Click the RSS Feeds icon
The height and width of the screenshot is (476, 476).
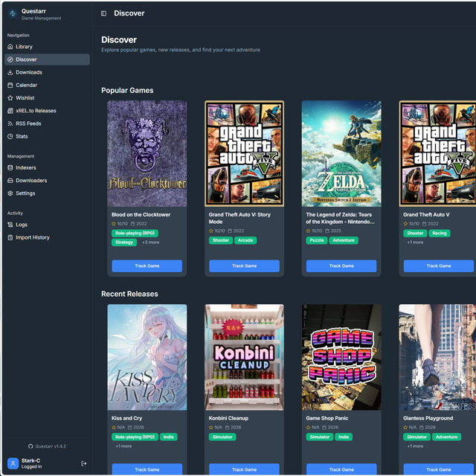tap(10, 123)
